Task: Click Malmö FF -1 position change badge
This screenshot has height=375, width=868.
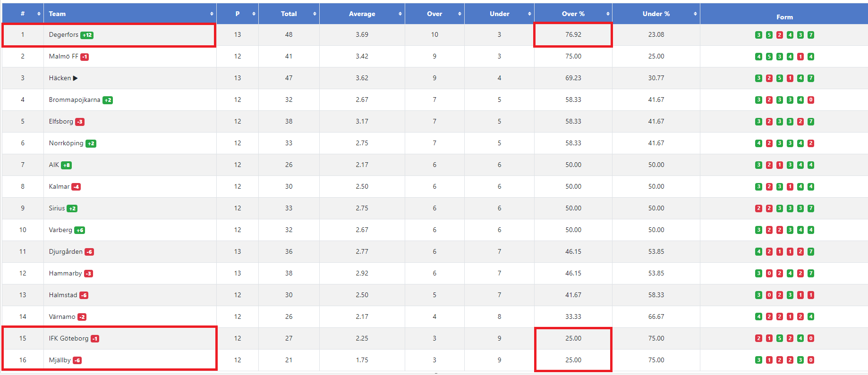Action: click(85, 57)
